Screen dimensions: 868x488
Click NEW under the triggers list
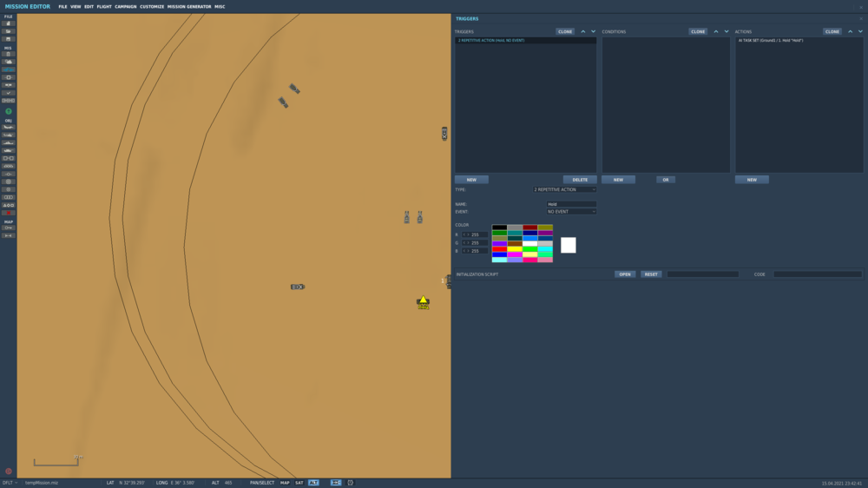[x=471, y=180]
